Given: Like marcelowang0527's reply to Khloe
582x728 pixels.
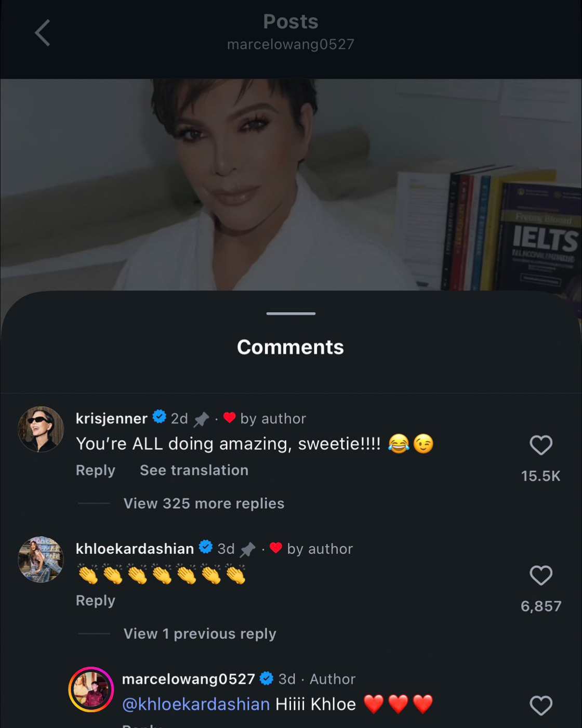Looking at the screenshot, I should pos(540,706).
